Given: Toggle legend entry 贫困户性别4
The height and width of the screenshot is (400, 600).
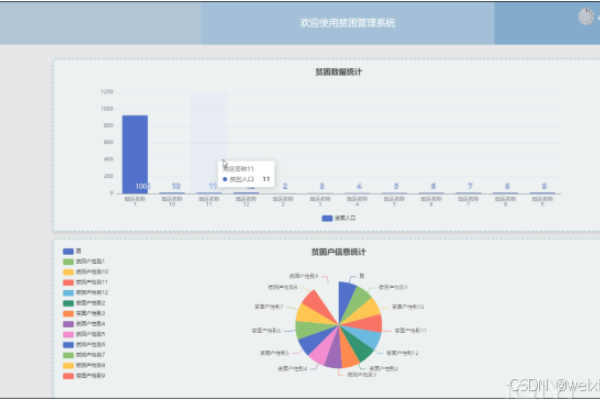Looking at the screenshot, I should (84, 324).
